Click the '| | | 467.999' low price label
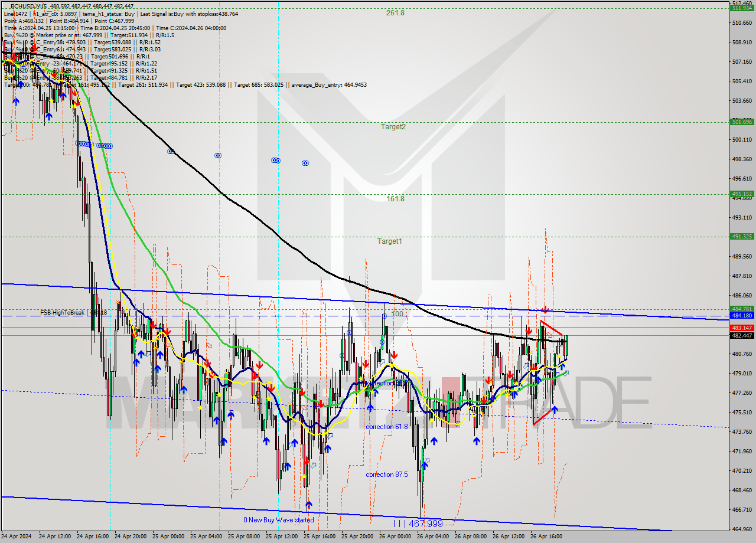This screenshot has height=543, width=756. click(x=418, y=524)
